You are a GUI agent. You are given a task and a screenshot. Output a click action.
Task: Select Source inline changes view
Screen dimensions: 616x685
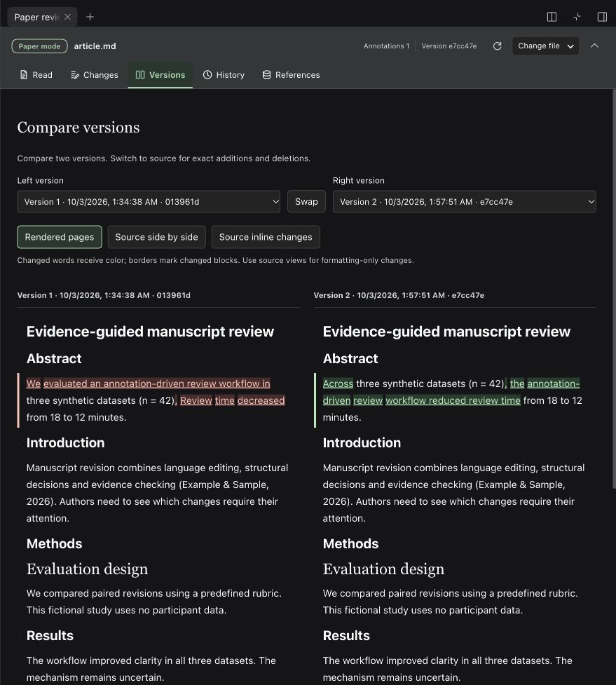click(266, 237)
